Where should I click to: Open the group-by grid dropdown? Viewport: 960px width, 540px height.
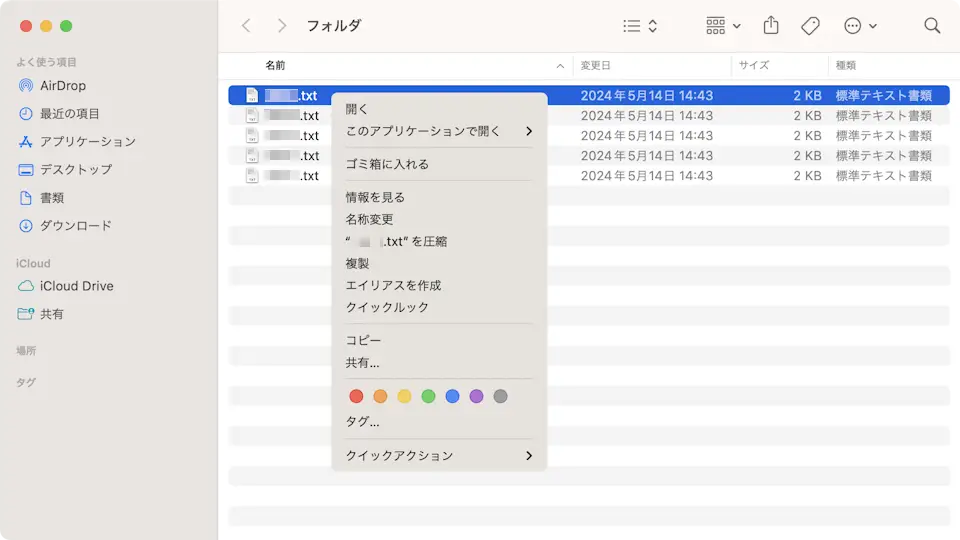(x=723, y=26)
